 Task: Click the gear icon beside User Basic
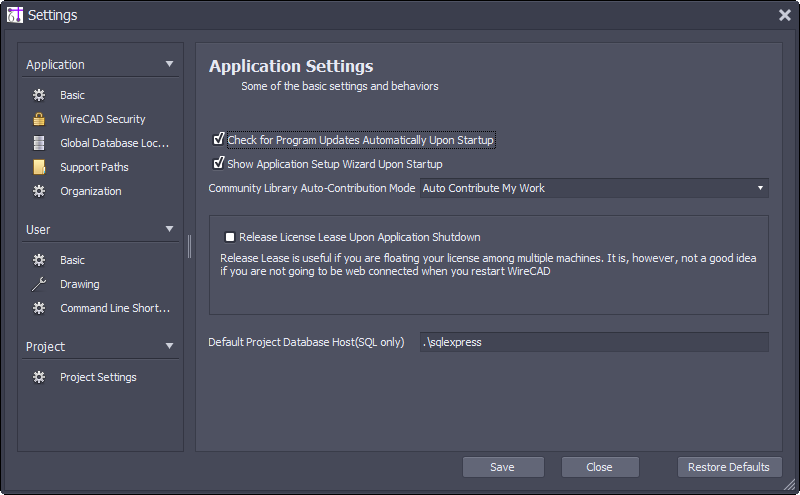click(39, 260)
